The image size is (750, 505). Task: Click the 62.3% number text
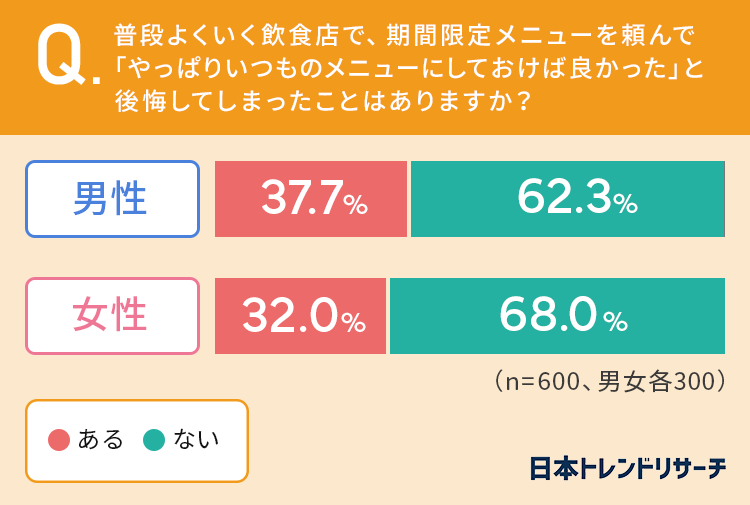577,197
